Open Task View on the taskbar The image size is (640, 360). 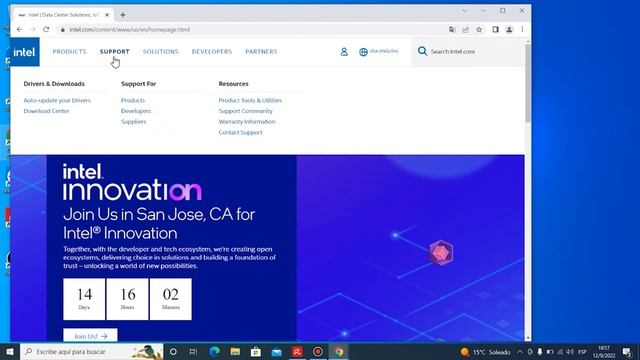coord(193,351)
